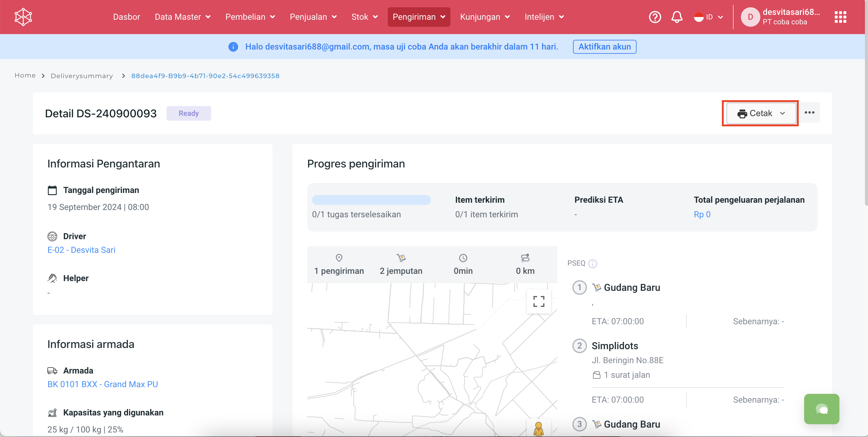Expand the Cetak print dropdown

click(x=761, y=113)
